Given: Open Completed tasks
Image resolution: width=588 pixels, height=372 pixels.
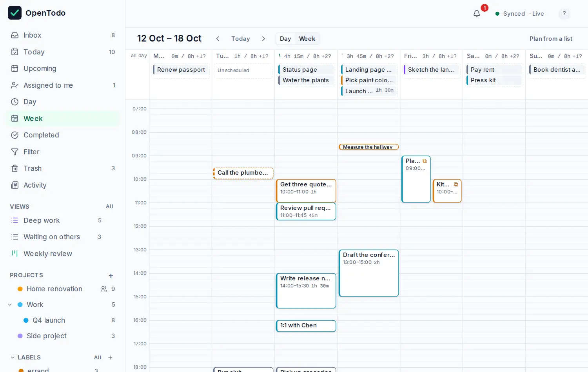Looking at the screenshot, I should click(63, 135).
